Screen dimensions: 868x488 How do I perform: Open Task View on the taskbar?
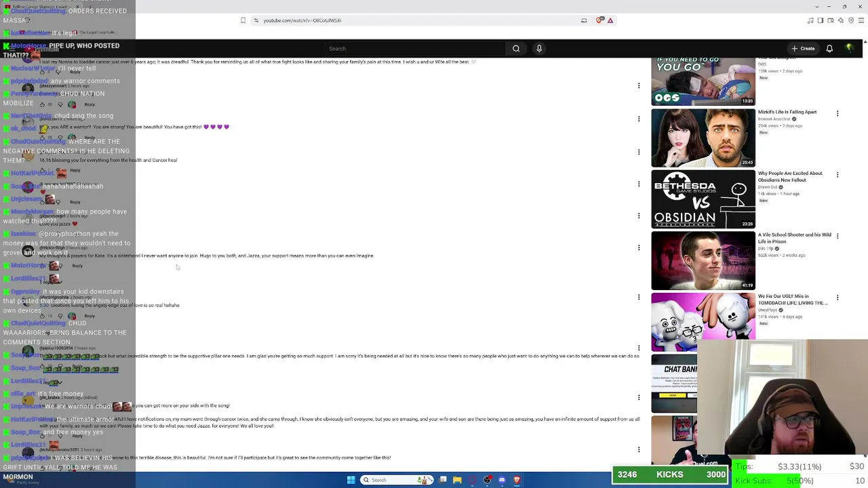(x=443, y=480)
